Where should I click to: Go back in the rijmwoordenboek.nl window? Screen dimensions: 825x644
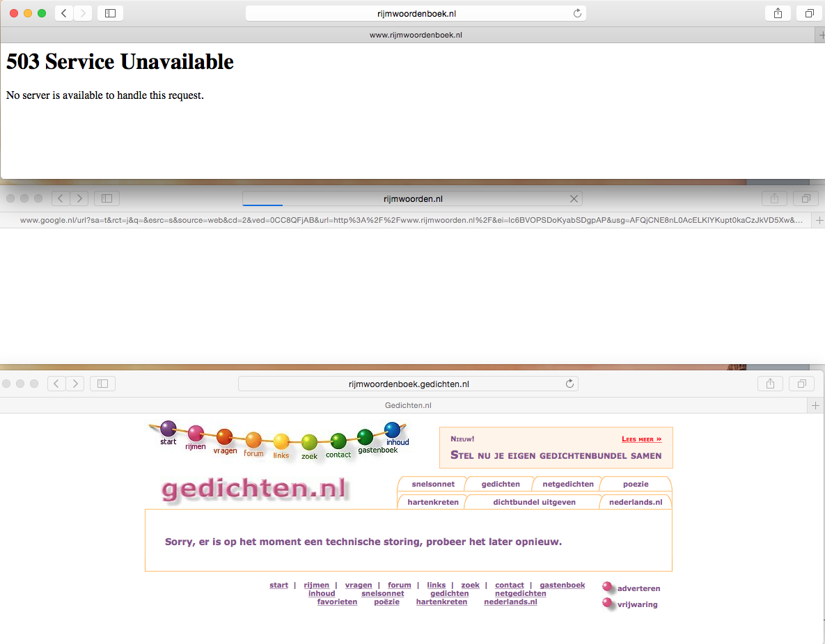tap(64, 14)
